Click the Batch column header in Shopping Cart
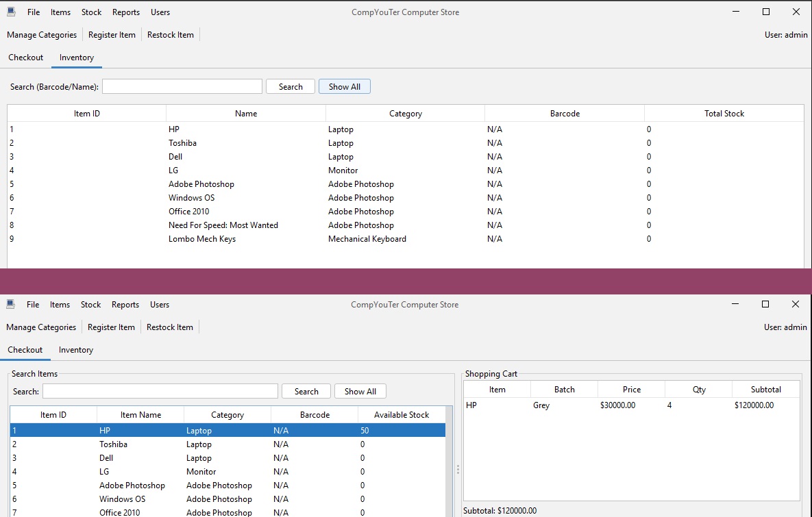 click(x=564, y=390)
